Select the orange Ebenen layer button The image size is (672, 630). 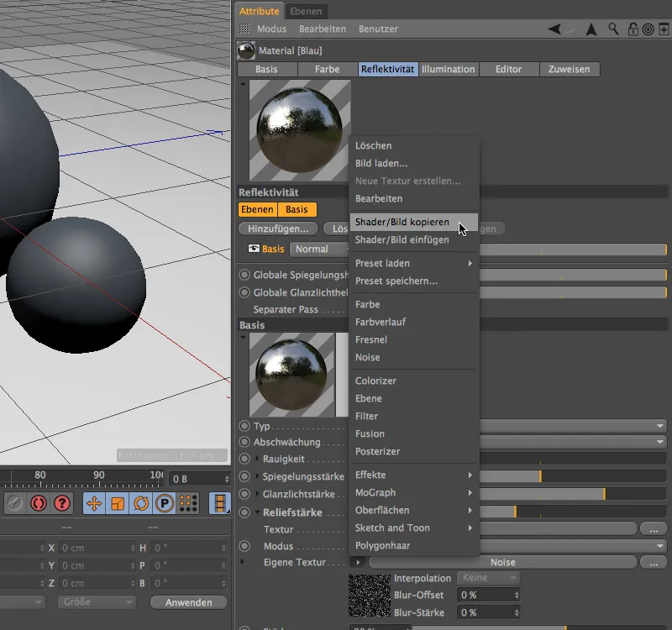point(257,209)
